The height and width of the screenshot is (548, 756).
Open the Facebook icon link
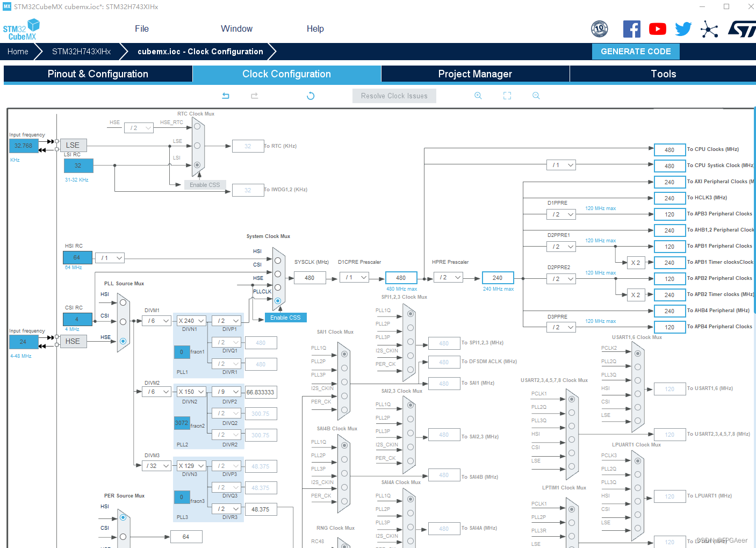coord(632,29)
